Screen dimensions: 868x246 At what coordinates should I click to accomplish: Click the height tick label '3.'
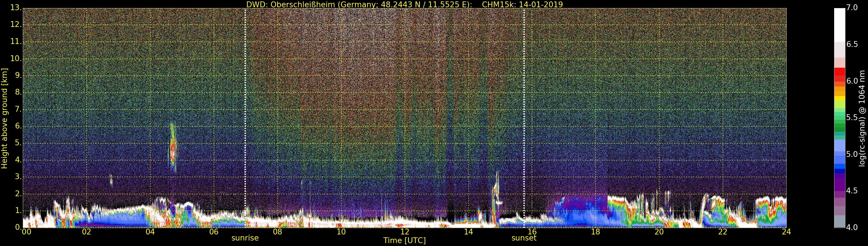(18, 177)
